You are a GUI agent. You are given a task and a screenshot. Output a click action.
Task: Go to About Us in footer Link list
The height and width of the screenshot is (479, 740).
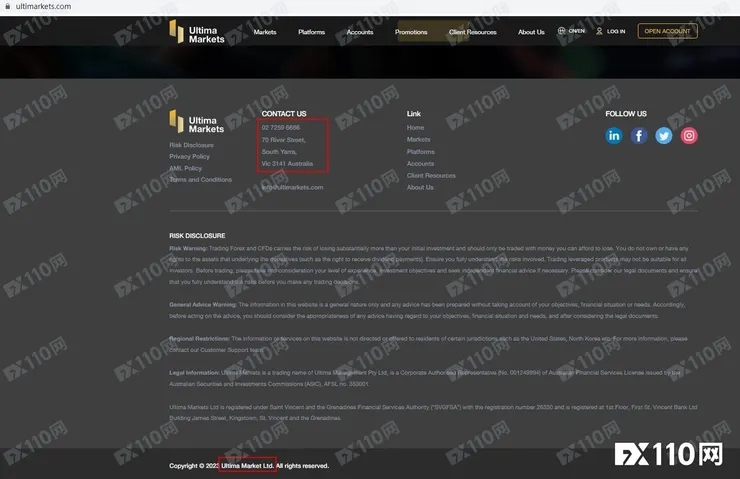[420, 187]
